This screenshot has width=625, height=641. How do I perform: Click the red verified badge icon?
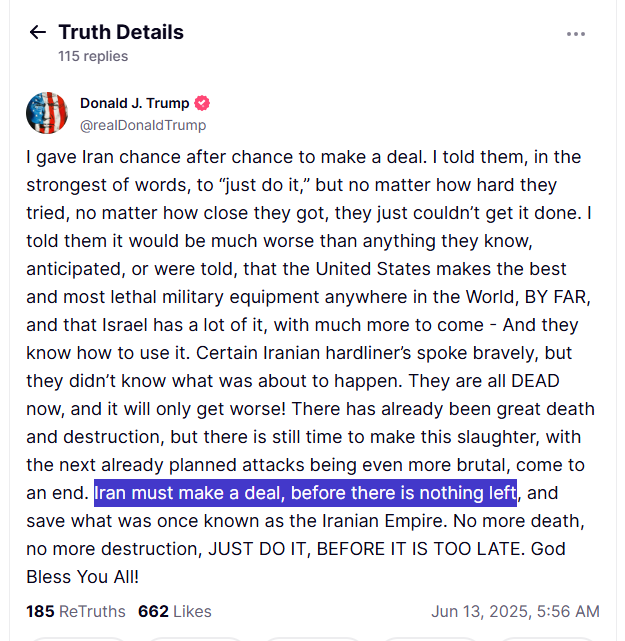[202, 103]
